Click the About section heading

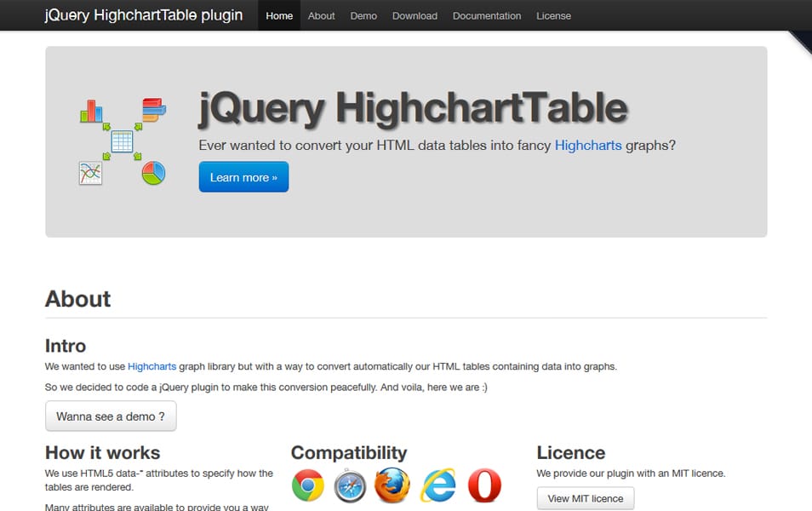pos(77,299)
